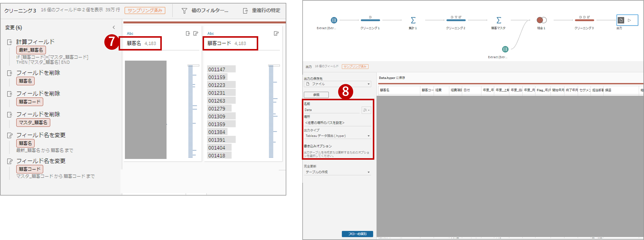Click the 参照 browse button

tap(316, 95)
